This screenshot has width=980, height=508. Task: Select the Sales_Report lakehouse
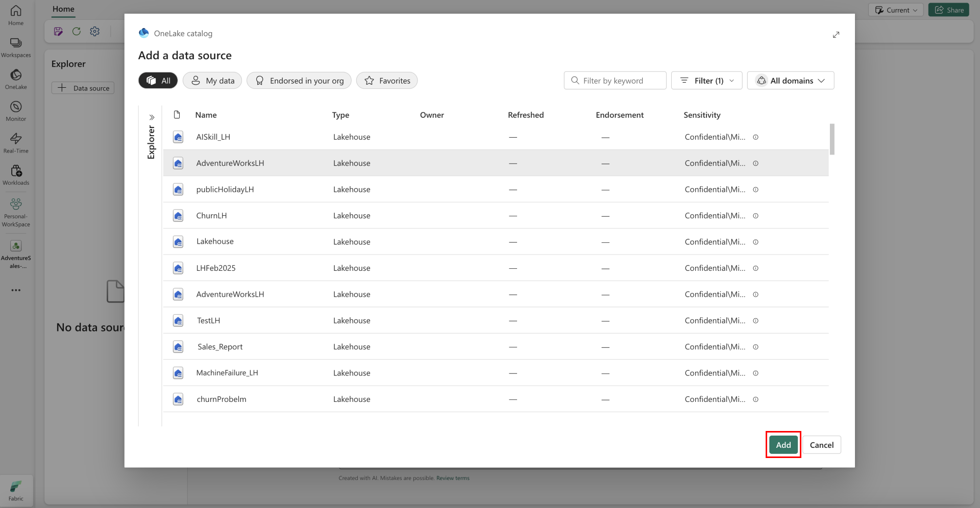tap(496, 347)
